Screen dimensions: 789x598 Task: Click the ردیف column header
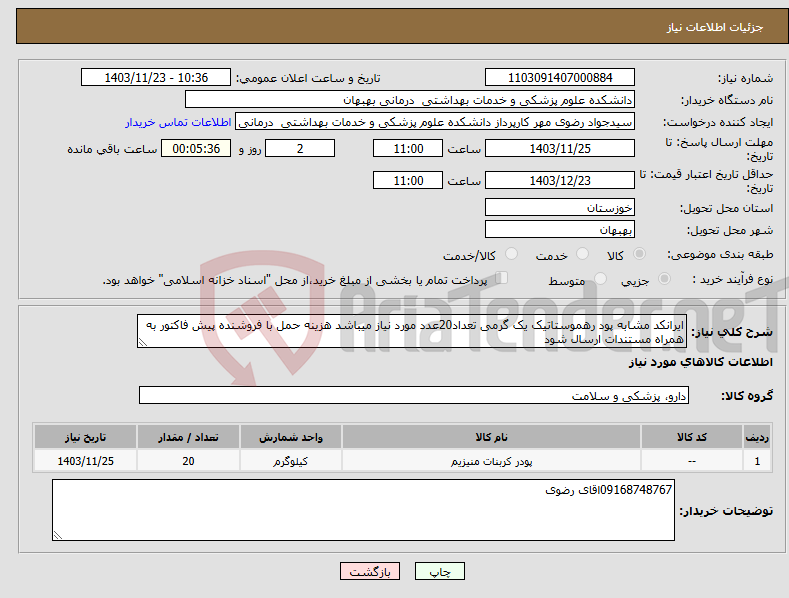[x=757, y=437]
